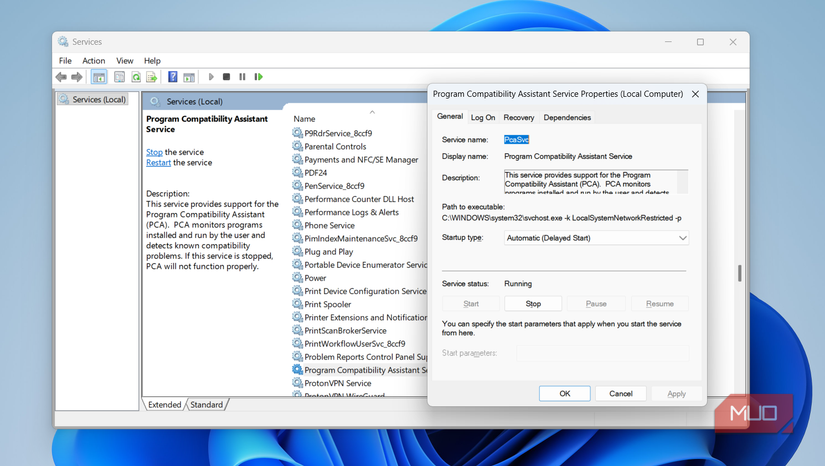
Task: Select the Program Compatibility Assistant Service row
Action: [360, 370]
